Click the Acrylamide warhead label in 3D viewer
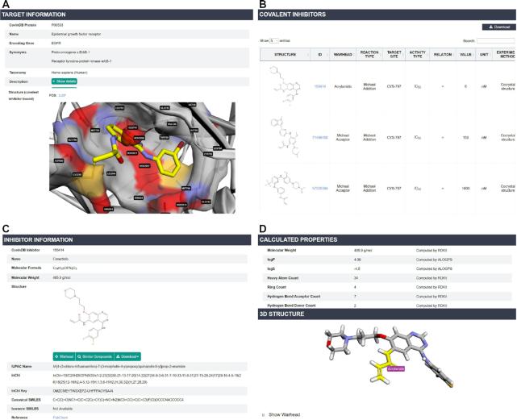Image resolution: width=517 pixels, height=420 pixels. [x=396, y=344]
